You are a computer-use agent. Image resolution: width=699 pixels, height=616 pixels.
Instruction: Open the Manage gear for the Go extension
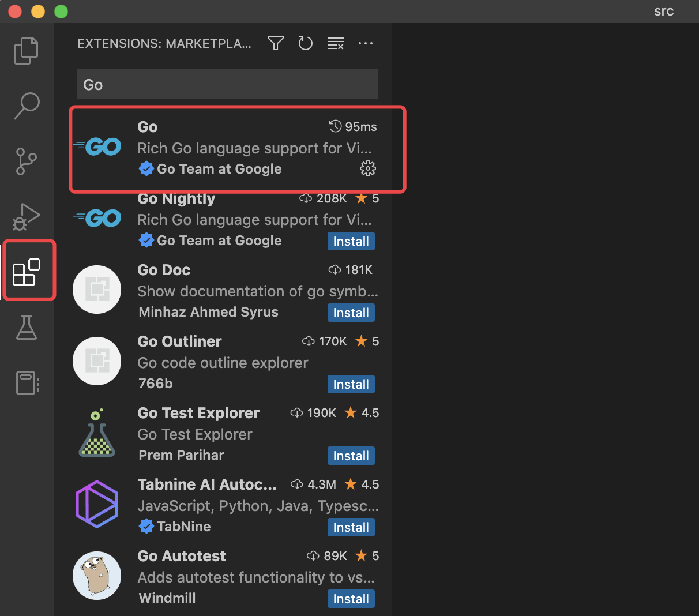pyautogui.click(x=367, y=168)
